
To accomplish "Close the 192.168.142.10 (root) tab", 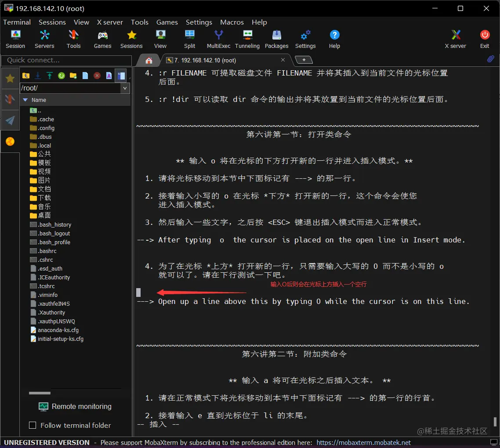I will pos(283,60).
